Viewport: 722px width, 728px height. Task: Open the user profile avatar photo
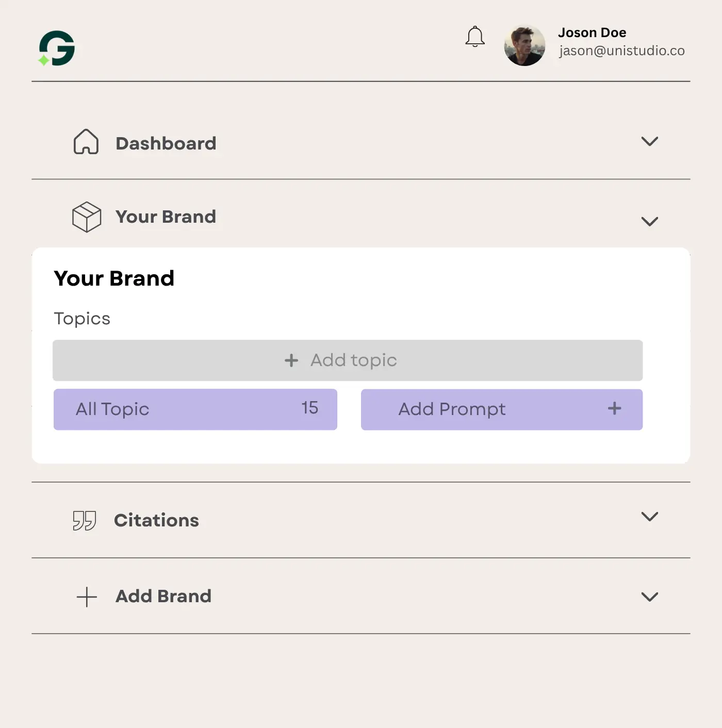[524, 45]
